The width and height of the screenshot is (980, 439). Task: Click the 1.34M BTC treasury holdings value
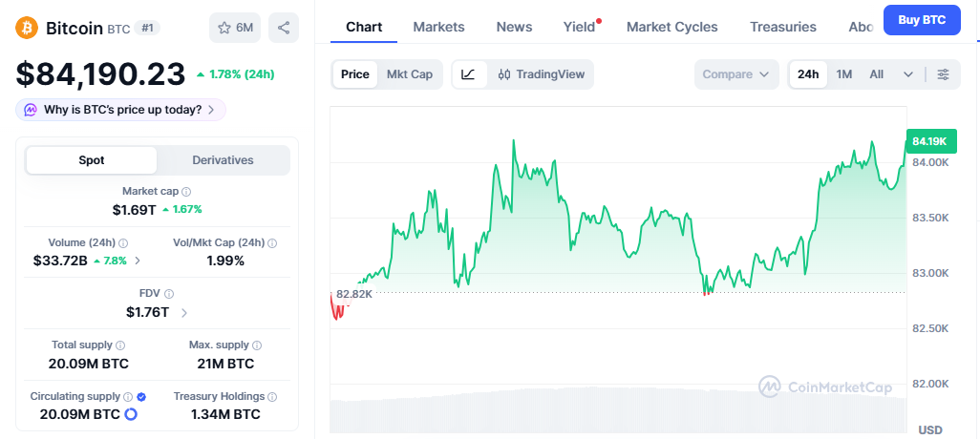click(x=225, y=414)
